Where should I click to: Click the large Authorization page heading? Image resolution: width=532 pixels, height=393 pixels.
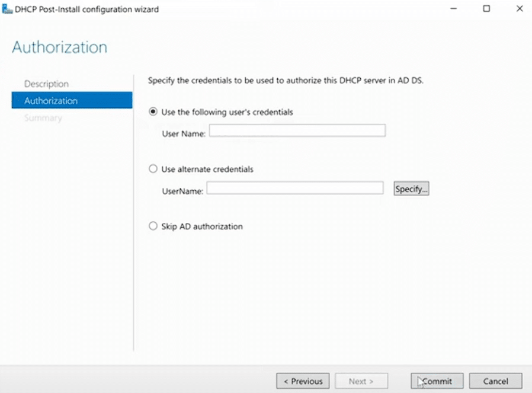pyautogui.click(x=60, y=47)
